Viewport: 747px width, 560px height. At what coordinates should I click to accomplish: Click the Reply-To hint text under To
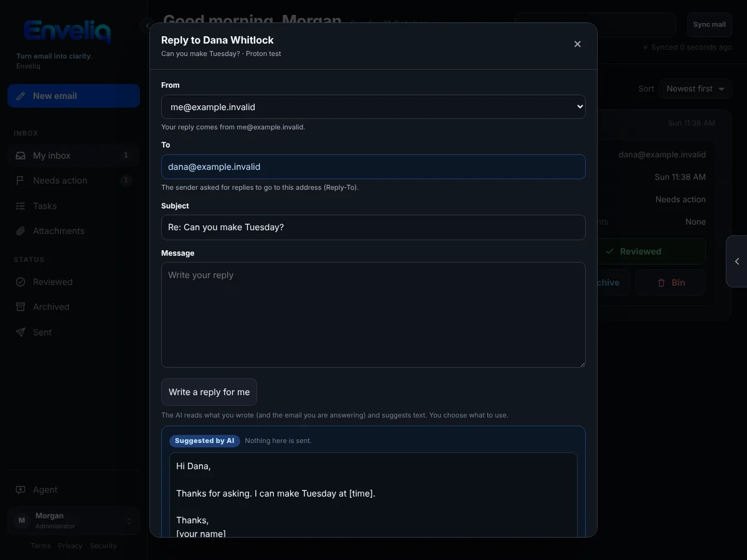tap(260, 187)
